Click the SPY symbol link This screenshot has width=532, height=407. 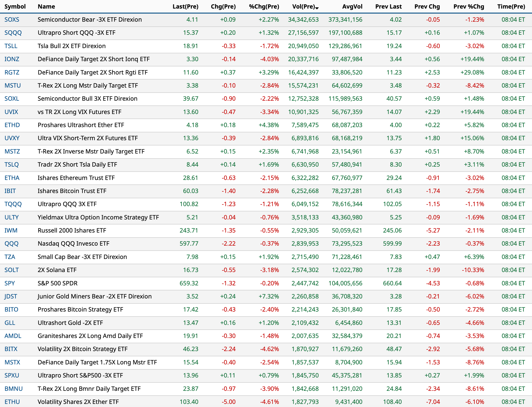click(x=10, y=283)
